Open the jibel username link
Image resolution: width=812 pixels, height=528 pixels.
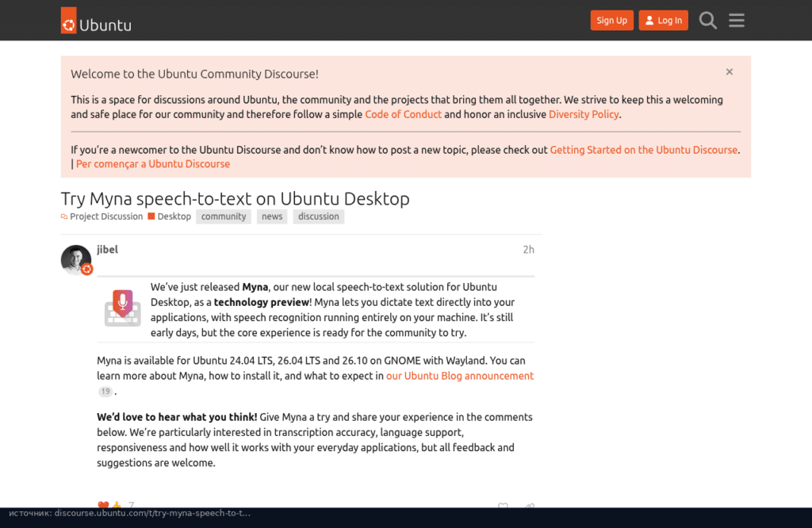point(107,250)
